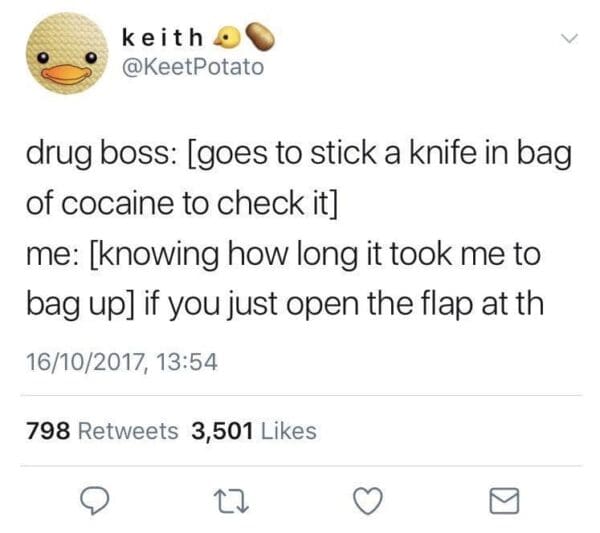The height and width of the screenshot is (533, 600).
Task: View the 798 Retweets list
Action: pyautogui.click(x=102, y=431)
